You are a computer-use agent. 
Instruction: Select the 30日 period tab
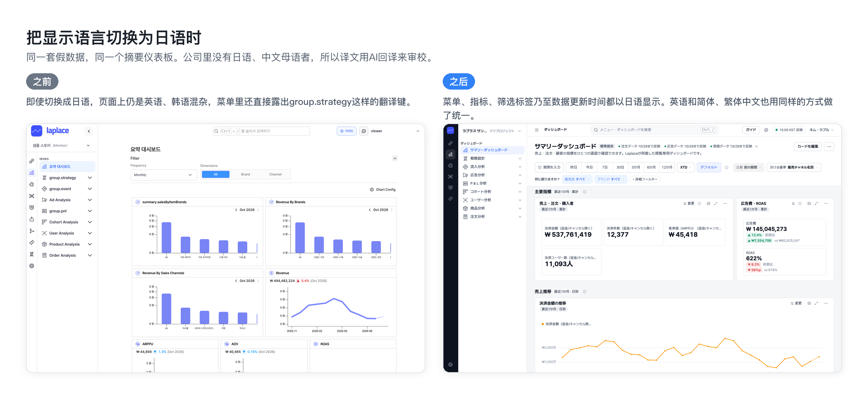click(x=620, y=168)
